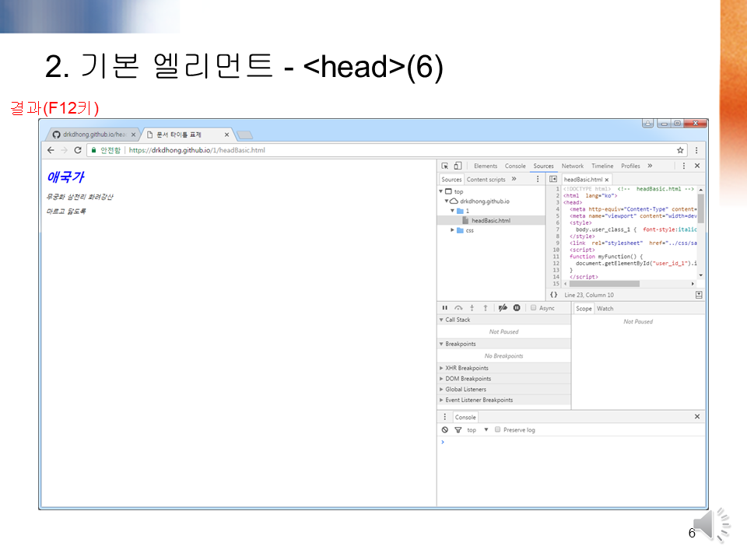Activate the inspect element picker icon

(444, 166)
